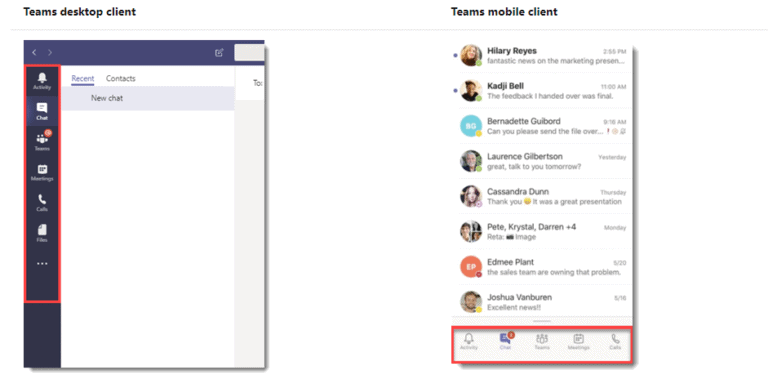768x384 pixels.
Task: Tap Calls icon in mobile bottom bar
Action: pyautogui.click(x=615, y=341)
